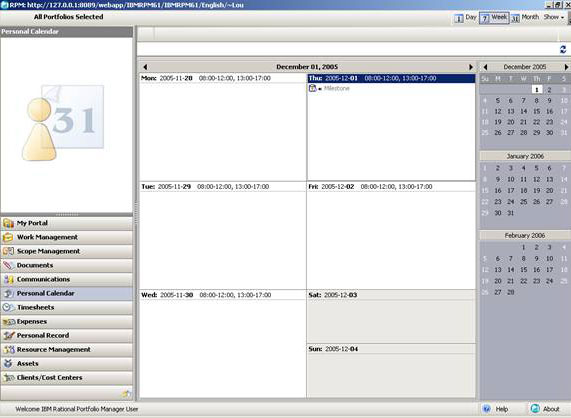Go to previous month in mini calendar
Image resolution: width=571 pixels, height=418 pixels.
[x=485, y=67]
